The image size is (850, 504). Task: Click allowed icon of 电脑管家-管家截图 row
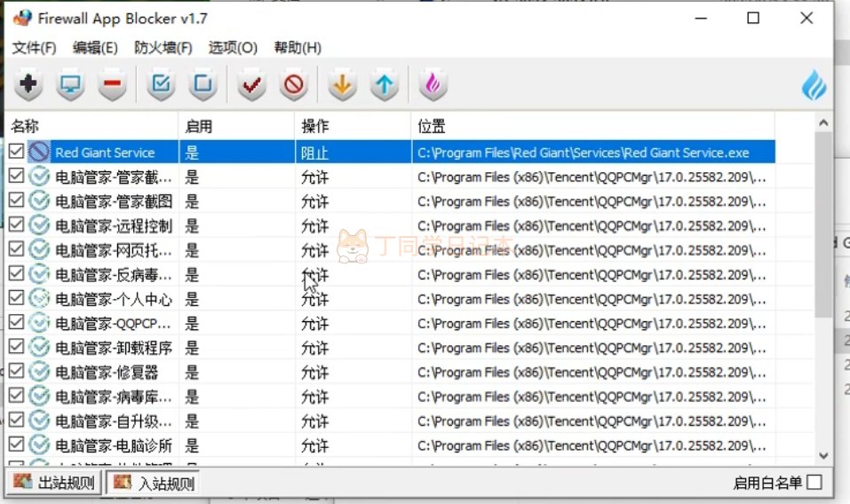39,201
